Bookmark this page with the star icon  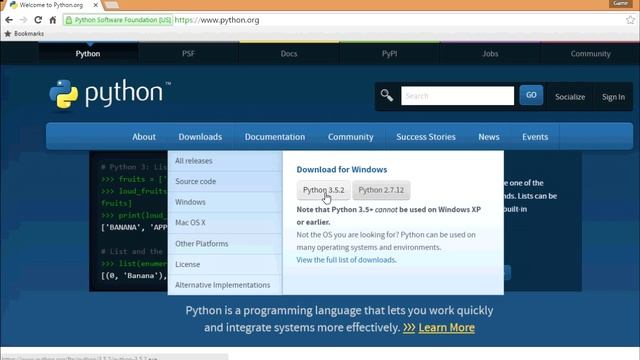(x=630, y=20)
